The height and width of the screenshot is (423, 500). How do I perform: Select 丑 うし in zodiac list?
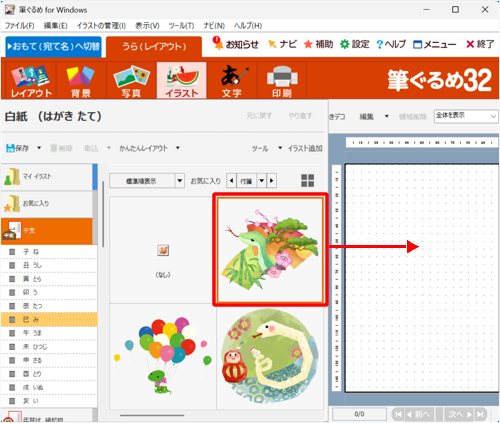[49, 265]
